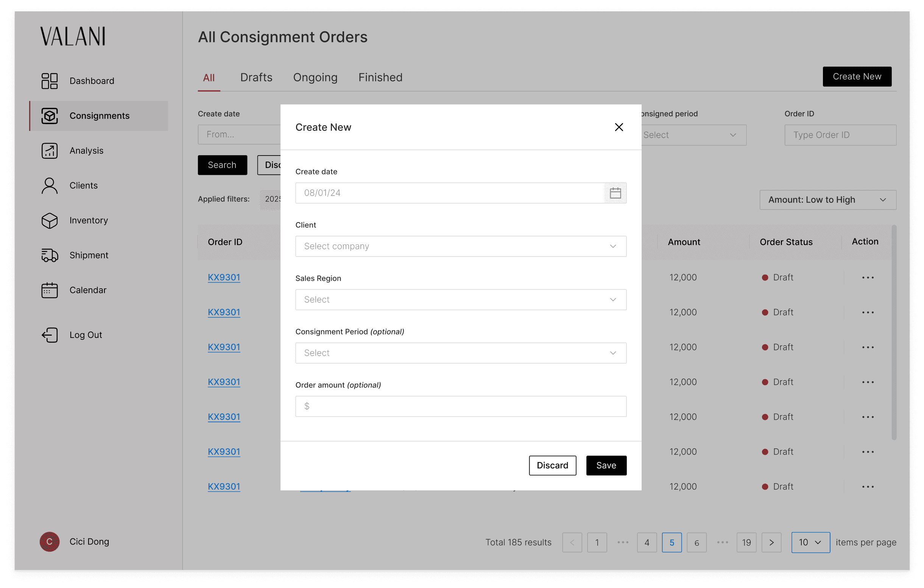Open the Analysis chart icon in sidebar
Viewport: 924px width, 588px height.
click(x=50, y=151)
